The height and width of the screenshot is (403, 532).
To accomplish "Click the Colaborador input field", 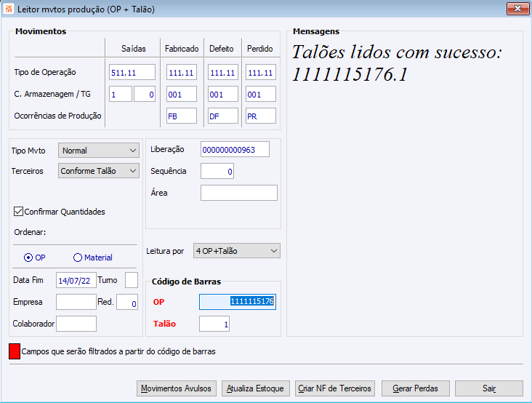I will point(76,324).
